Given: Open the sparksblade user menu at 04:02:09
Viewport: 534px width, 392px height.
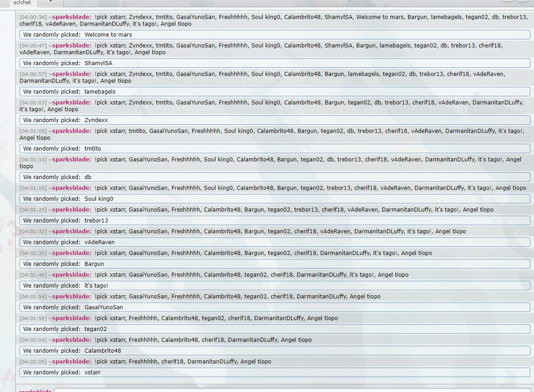Looking at the screenshot, I should [x=72, y=362].
